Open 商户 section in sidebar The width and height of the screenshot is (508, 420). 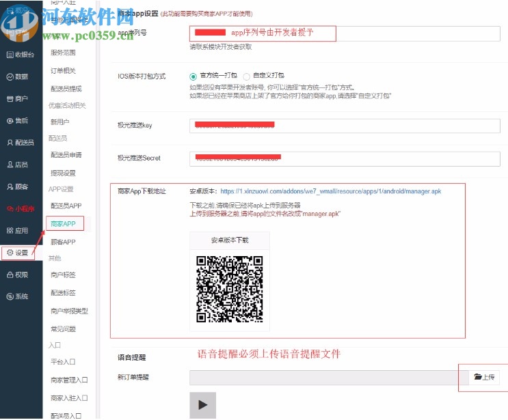[18, 99]
